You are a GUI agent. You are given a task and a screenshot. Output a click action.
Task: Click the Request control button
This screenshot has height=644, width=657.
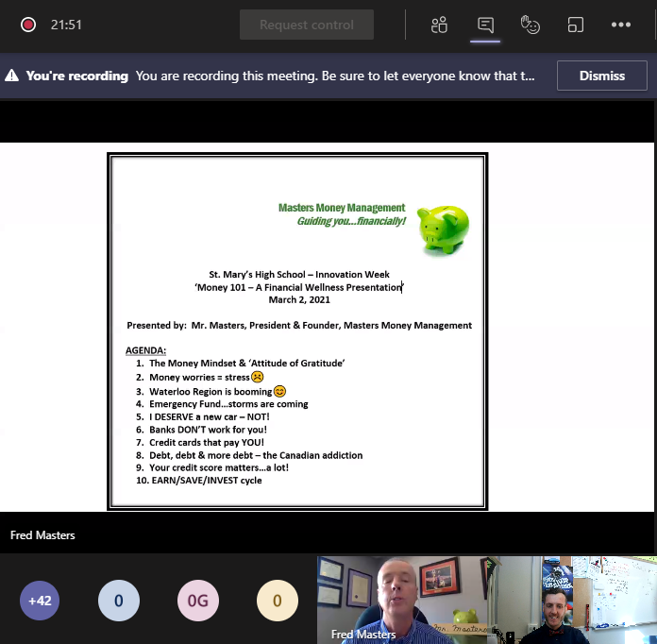(306, 25)
